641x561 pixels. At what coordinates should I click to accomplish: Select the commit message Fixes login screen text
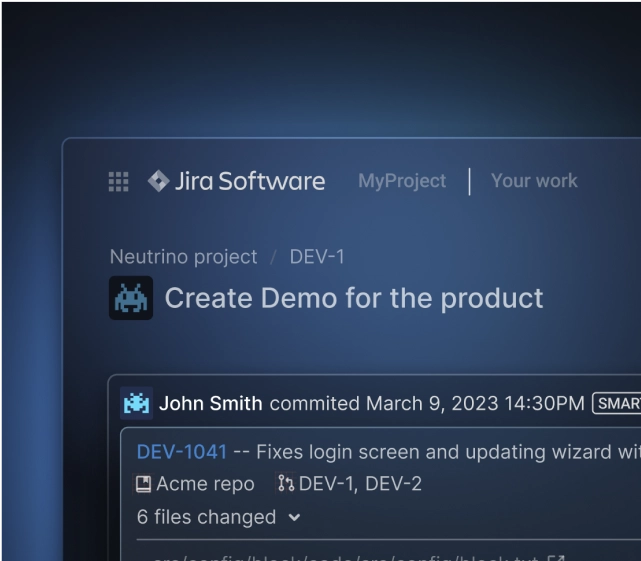point(448,452)
